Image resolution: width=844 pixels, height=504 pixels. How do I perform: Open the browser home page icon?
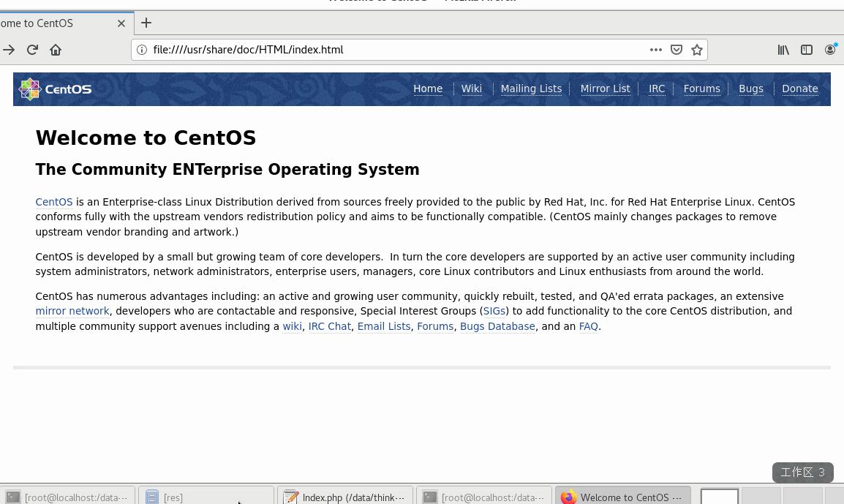[54, 50]
